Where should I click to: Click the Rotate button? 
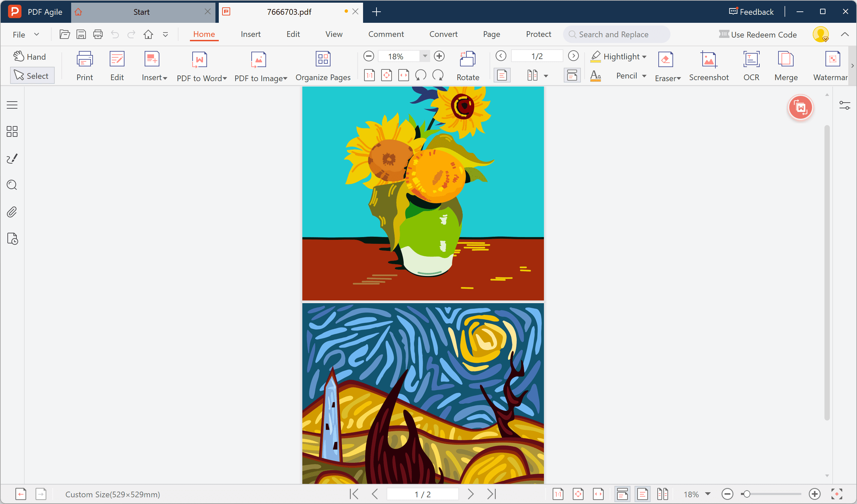[x=468, y=66]
